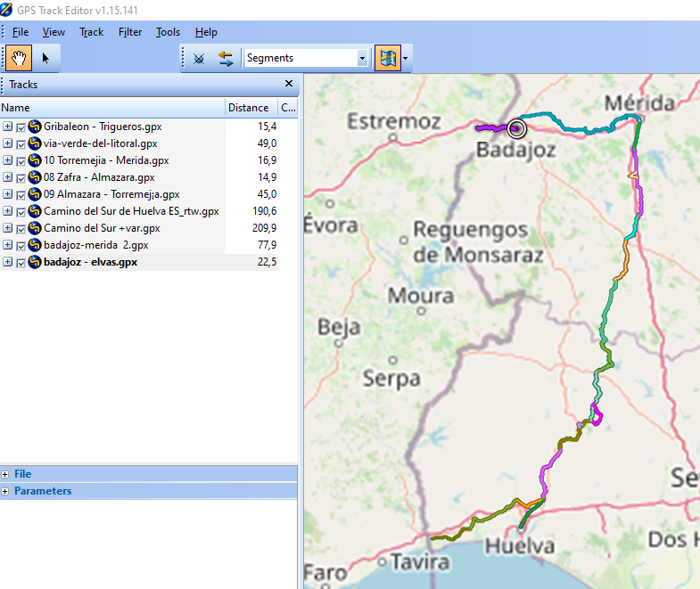Expand the File properties section
Screen dimensions: 700x589
[x=5, y=474]
